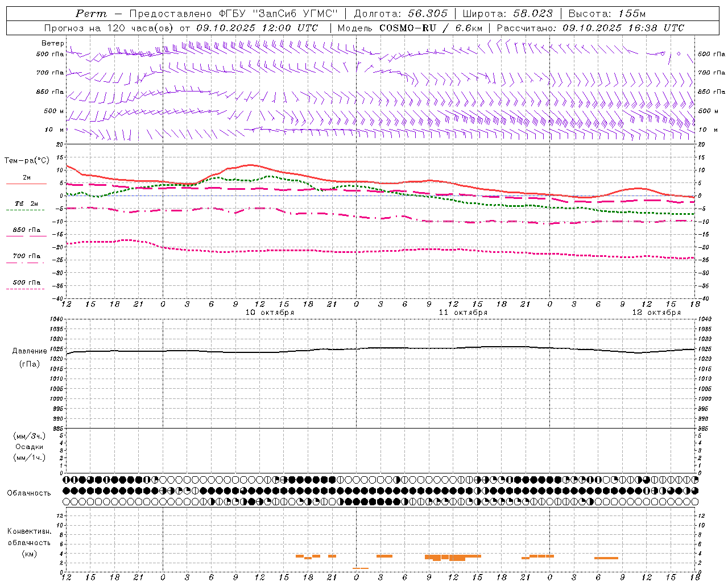This screenshot has height=582, width=728.
Task: Click the 'Тем-ра(°C)' temperature panel label
Action: click(x=27, y=161)
